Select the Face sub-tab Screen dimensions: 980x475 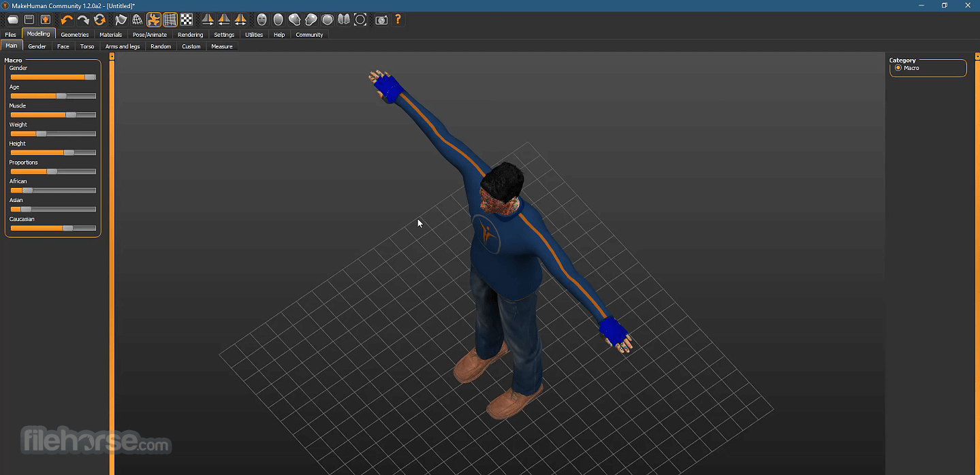point(63,46)
